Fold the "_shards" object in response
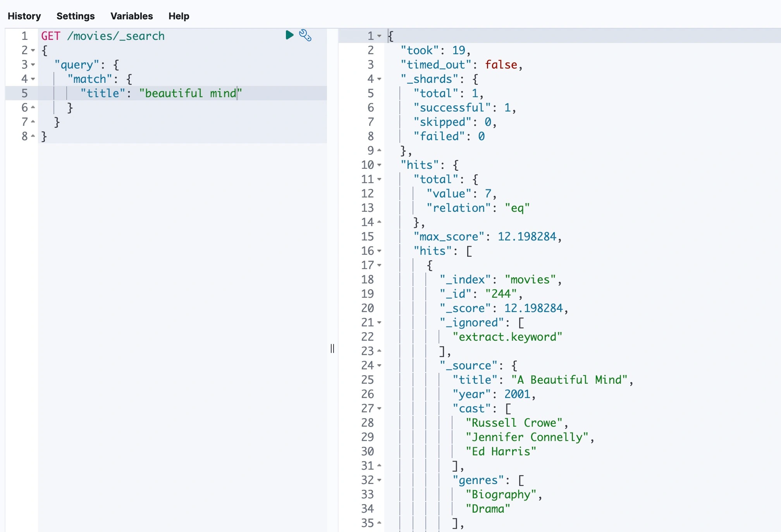 379,79
